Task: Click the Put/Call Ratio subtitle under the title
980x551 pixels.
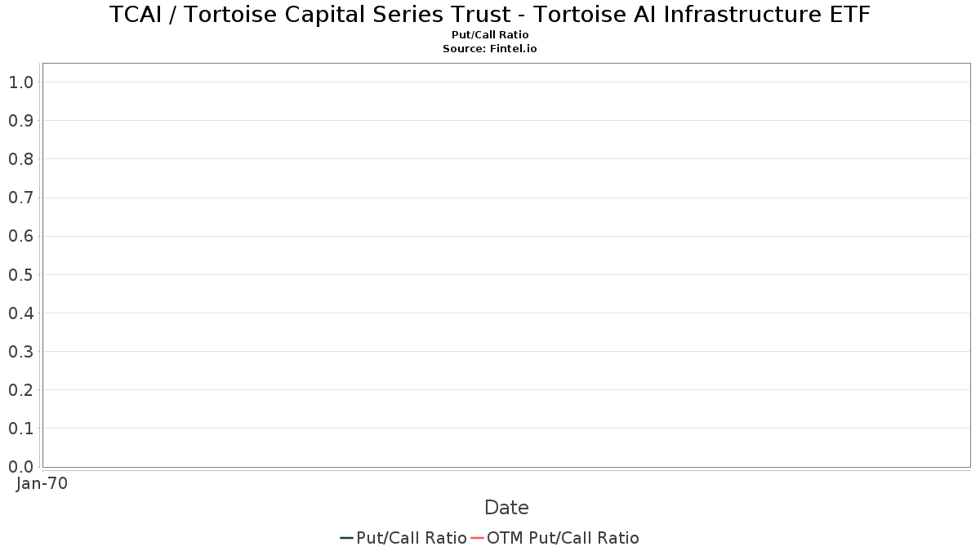Action: click(x=490, y=35)
